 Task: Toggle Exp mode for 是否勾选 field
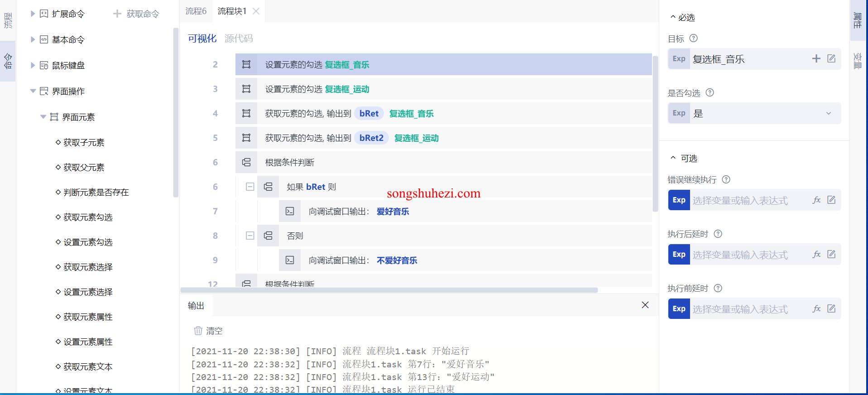pyautogui.click(x=679, y=113)
